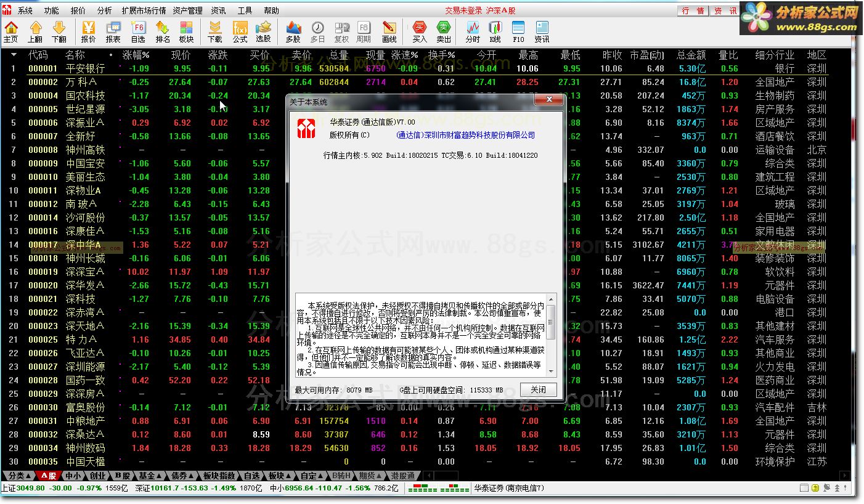Switch to the A股 bottom tab

49,476
